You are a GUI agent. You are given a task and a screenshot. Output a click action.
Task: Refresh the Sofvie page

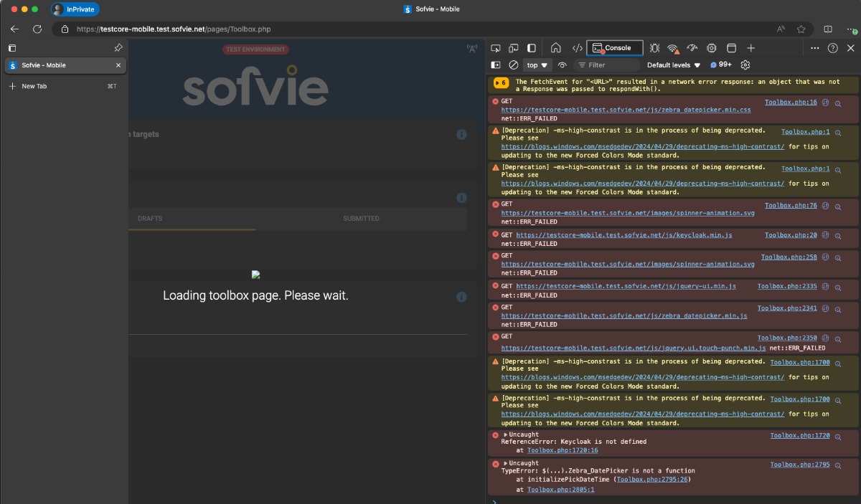coord(37,29)
